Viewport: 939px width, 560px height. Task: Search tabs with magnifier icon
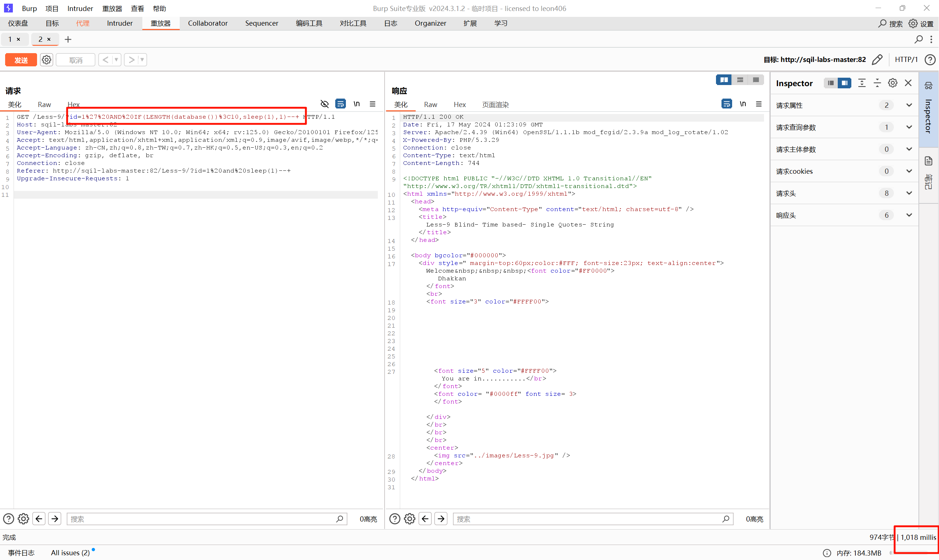coord(918,39)
